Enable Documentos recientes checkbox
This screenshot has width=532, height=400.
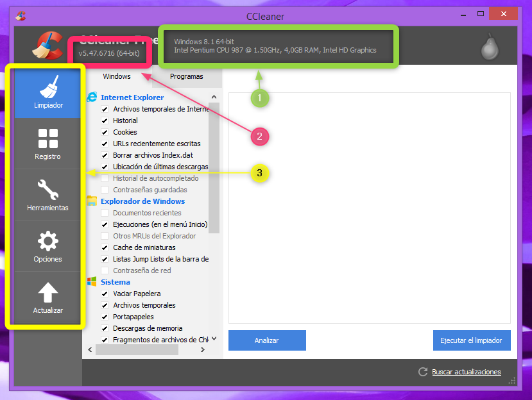[105, 213]
